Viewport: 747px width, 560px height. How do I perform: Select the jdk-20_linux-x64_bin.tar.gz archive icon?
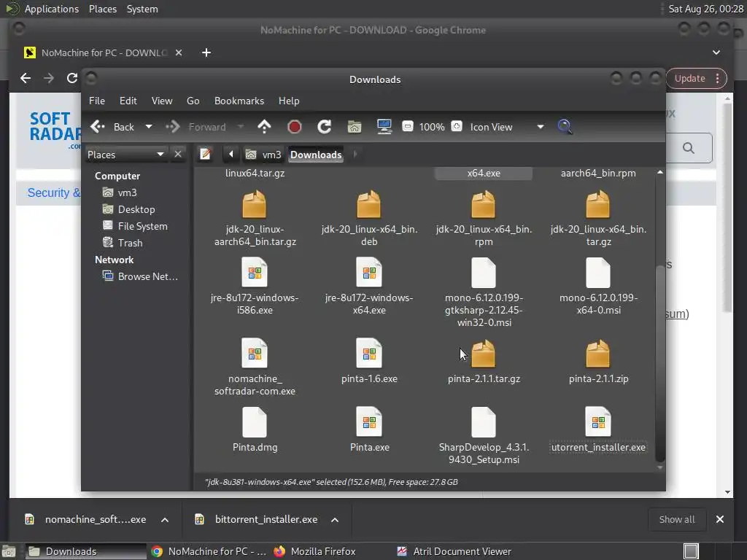click(598, 204)
